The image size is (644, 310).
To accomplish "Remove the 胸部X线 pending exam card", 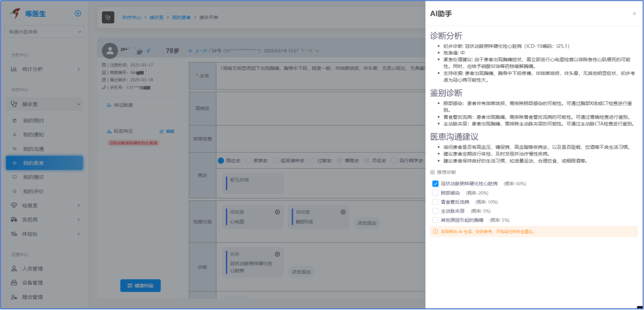I will (x=344, y=212).
